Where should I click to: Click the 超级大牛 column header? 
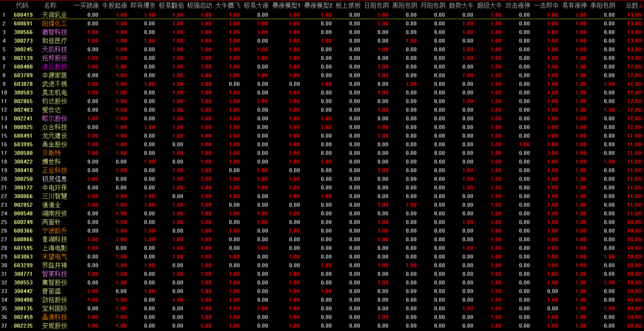click(x=489, y=5)
